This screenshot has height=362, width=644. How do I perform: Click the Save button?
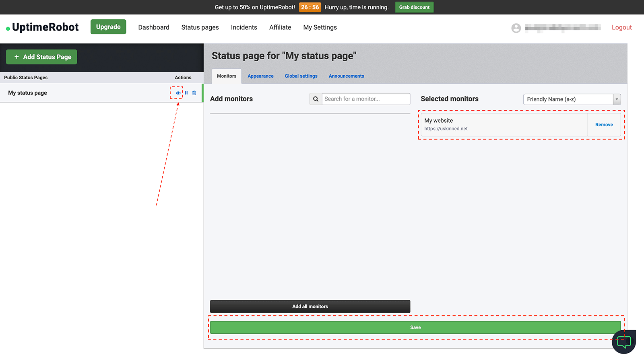coord(415,327)
